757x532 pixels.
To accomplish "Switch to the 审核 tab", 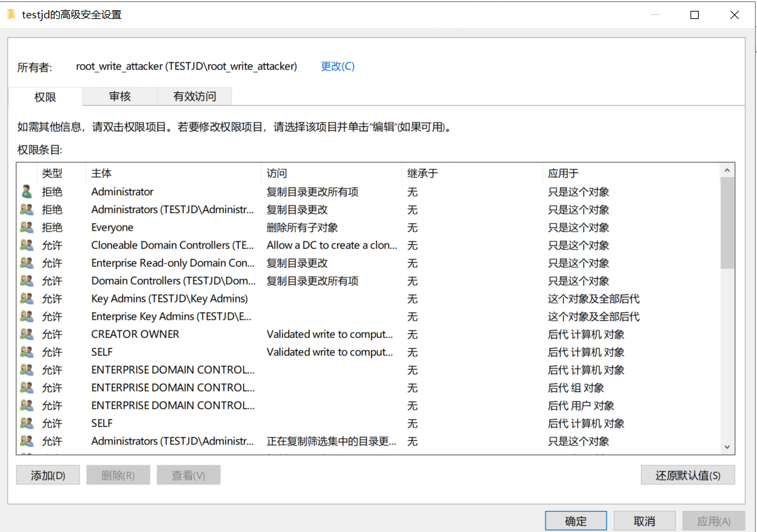I will pos(120,96).
